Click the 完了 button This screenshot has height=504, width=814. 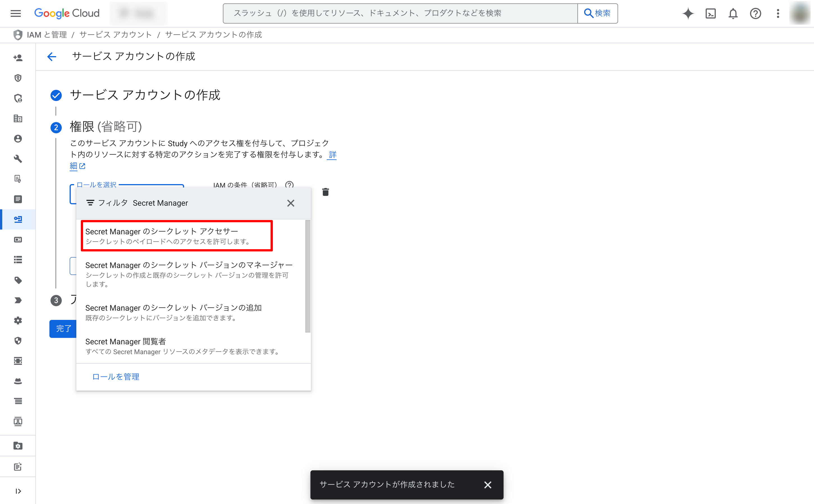click(63, 329)
